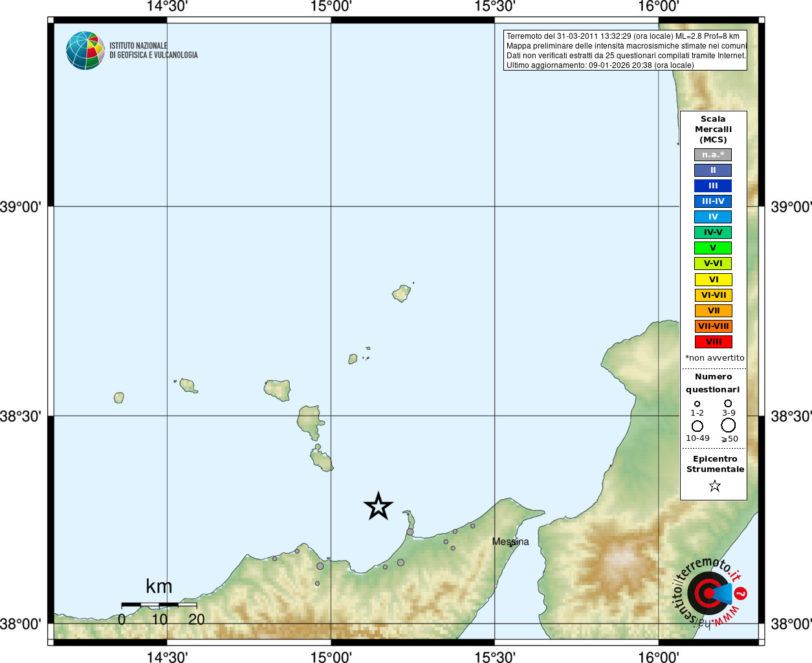This screenshot has height=663, width=812.
Task: Click the red question mark badge
Action: coord(741,593)
